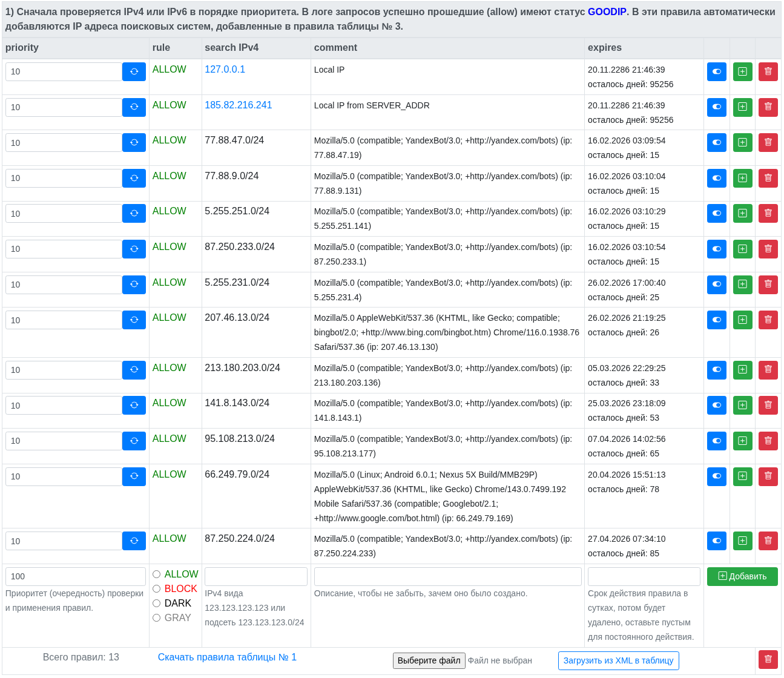Click the Скачать правила таблицы № 1 link

[x=227, y=657]
